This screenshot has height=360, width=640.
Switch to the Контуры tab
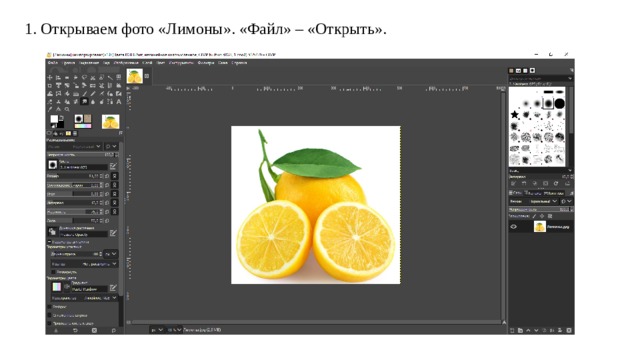tap(554, 193)
